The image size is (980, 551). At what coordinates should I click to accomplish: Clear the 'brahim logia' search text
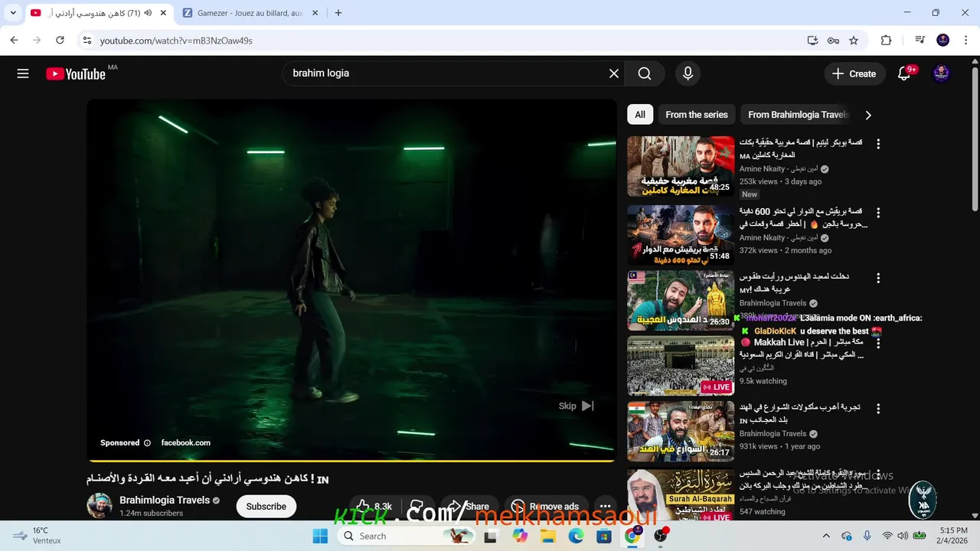pos(613,73)
